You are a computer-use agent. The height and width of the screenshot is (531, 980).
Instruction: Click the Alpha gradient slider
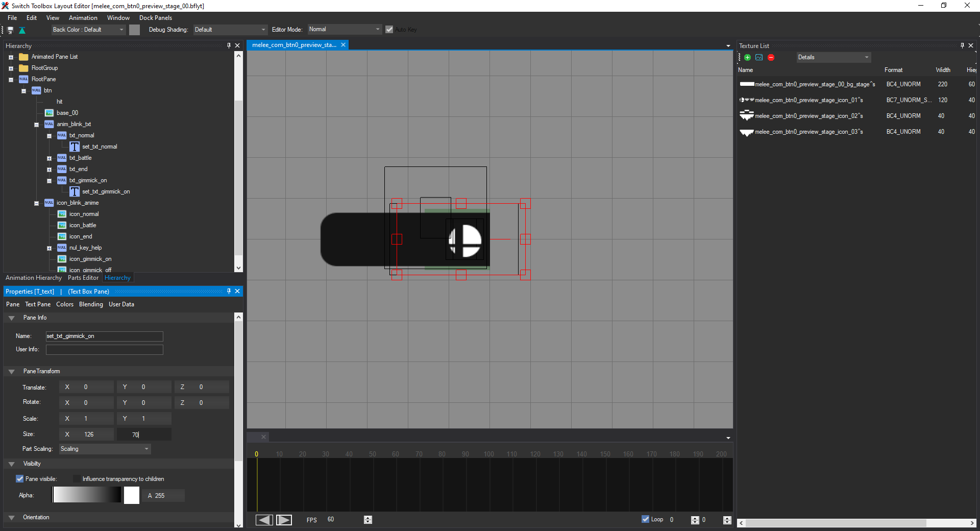87,495
